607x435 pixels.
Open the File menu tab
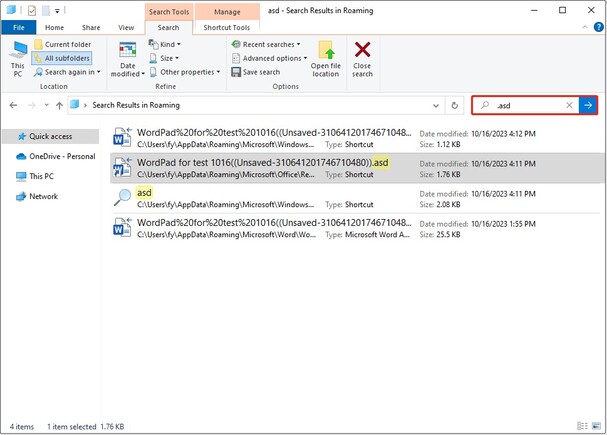pyautogui.click(x=19, y=27)
